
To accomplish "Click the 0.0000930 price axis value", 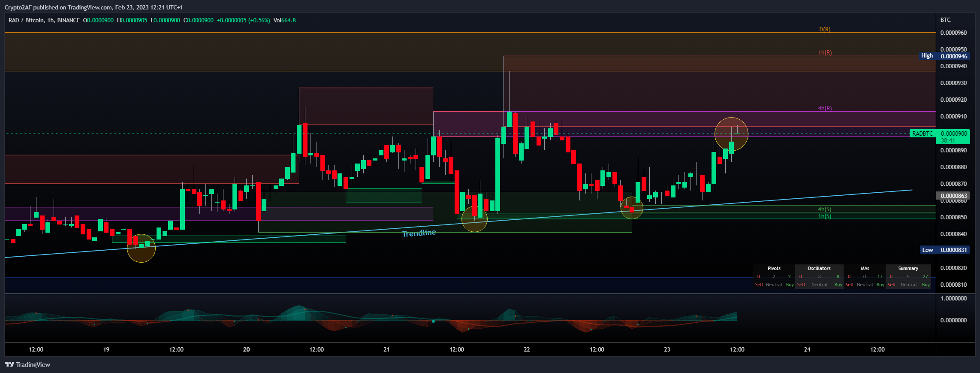I will [x=953, y=83].
